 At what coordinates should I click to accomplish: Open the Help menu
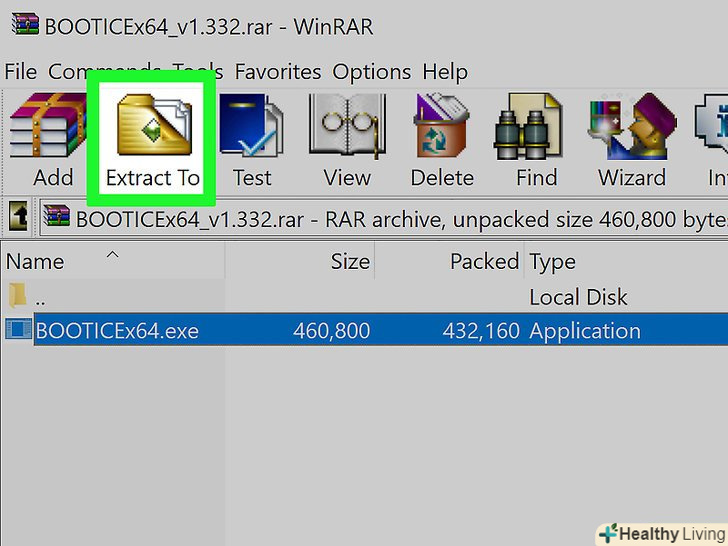(445, 72)
